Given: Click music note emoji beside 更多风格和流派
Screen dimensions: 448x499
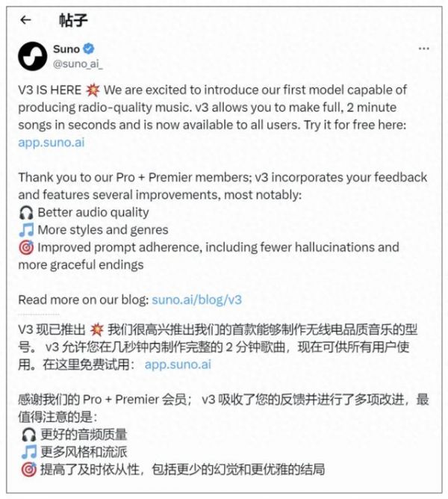Looking at the screenshot, I should (x=29, y=452).
